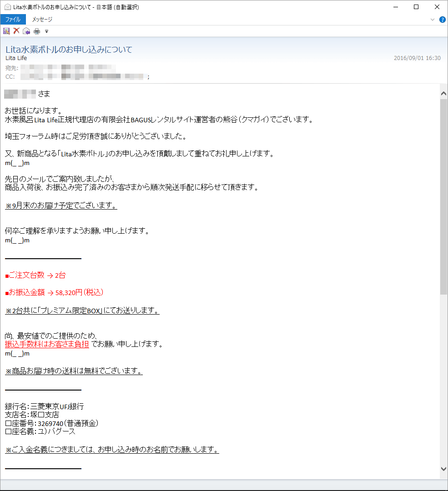Click the CC: label

coord(10,77)
